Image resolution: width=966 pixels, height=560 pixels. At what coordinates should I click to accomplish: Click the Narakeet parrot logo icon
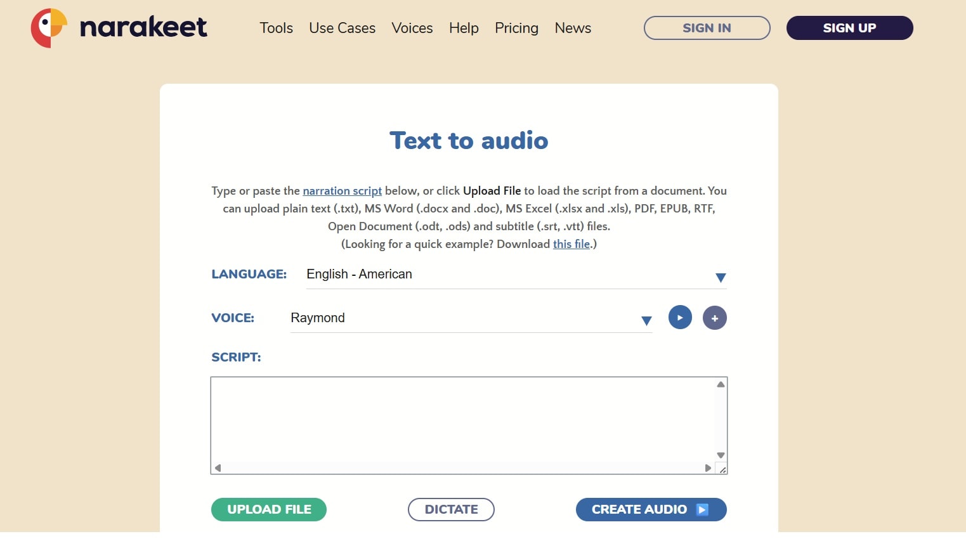(x=49, y=28)
